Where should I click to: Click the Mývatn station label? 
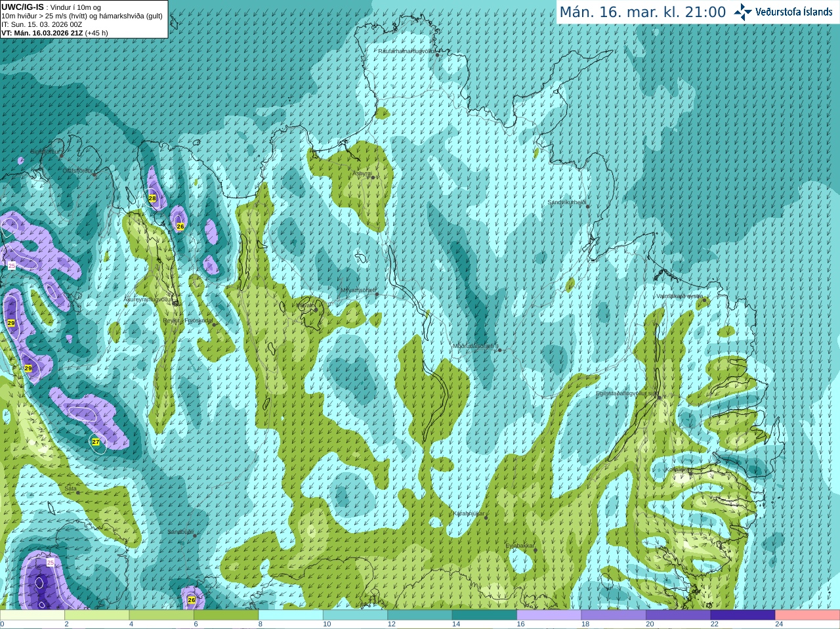(x=306, y=305)
